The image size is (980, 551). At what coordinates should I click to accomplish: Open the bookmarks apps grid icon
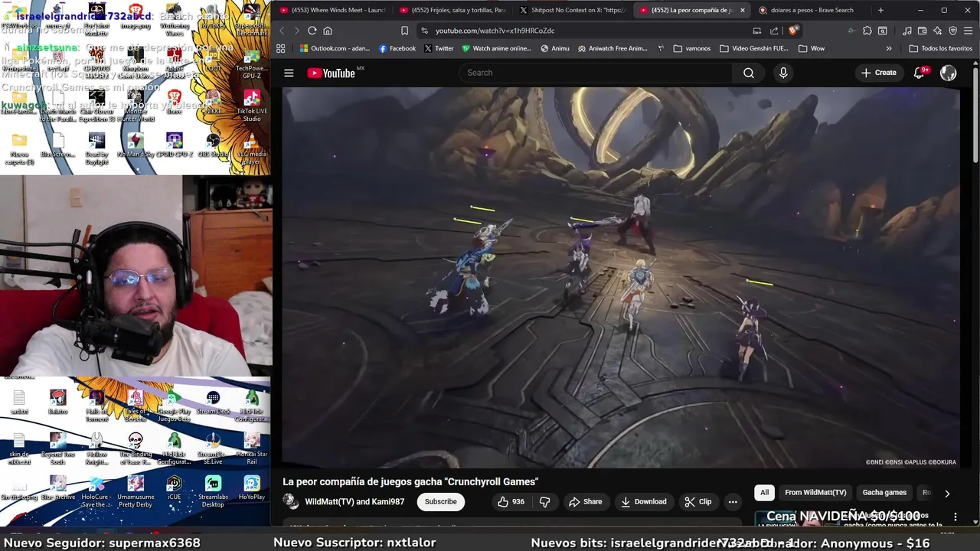click(x=281, y=48)
